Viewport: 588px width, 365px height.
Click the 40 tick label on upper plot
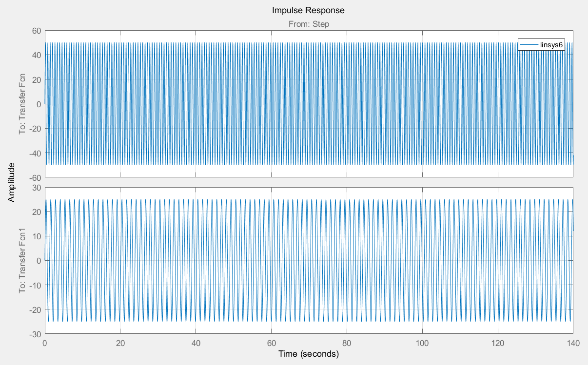tap(37, 55)
